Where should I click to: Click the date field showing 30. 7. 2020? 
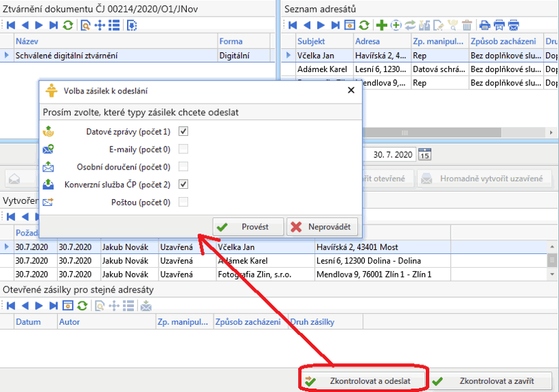point(393,154)
